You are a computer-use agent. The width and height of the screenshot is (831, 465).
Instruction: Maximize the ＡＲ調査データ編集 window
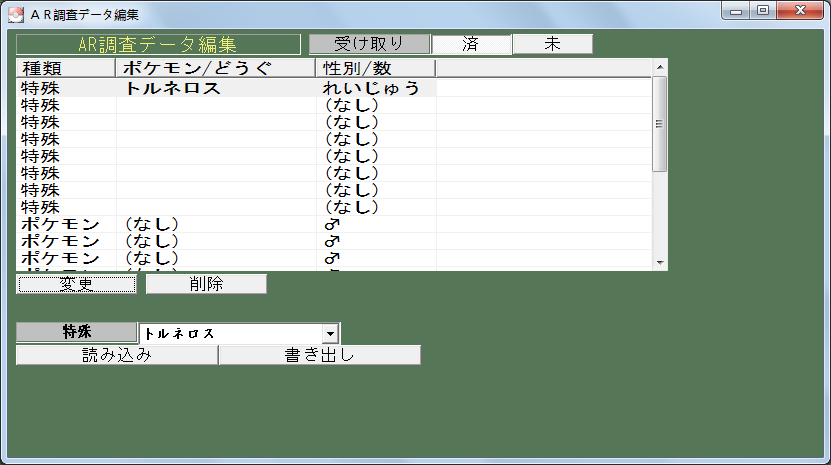pos(763,11)
